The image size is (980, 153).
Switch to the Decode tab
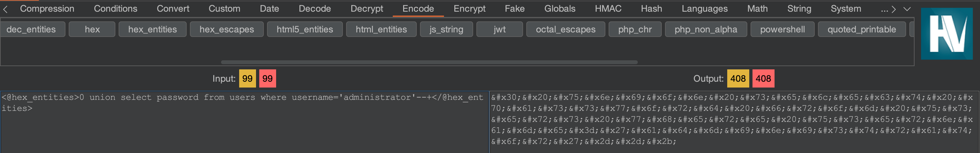tap(314, 9)
